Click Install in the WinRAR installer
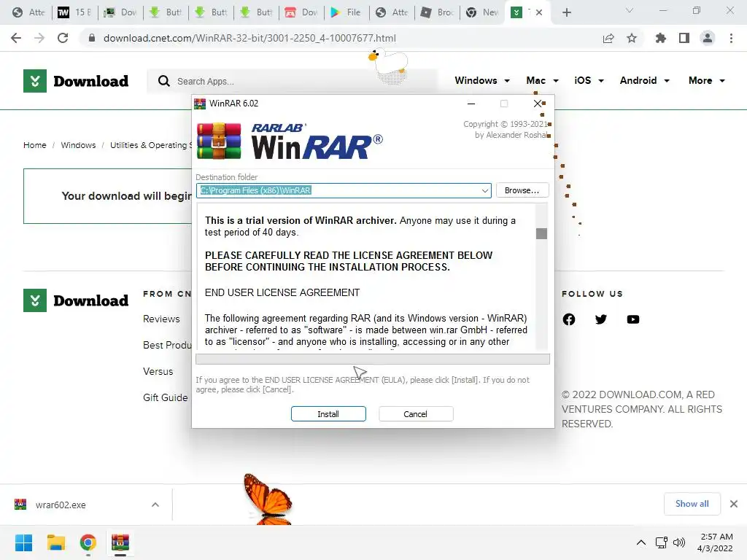The height and width of the screenshot is (560, 747). 328,414
